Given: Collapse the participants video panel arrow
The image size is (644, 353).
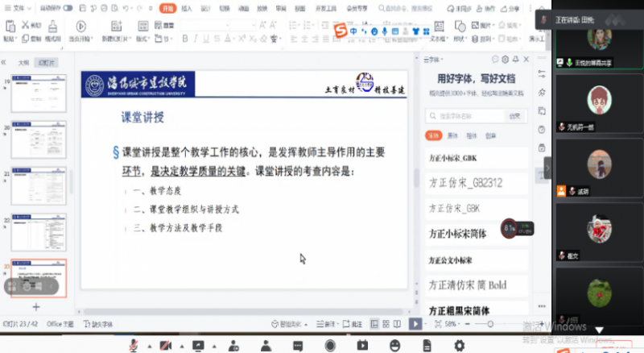Looking at the screenshot, I should (x=548, y=167).
